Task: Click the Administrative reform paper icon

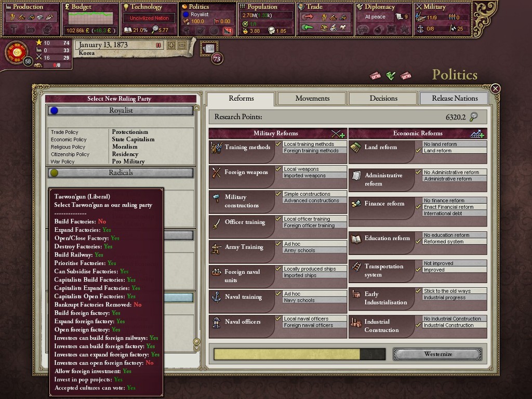Action: click(x=356, y=176)
